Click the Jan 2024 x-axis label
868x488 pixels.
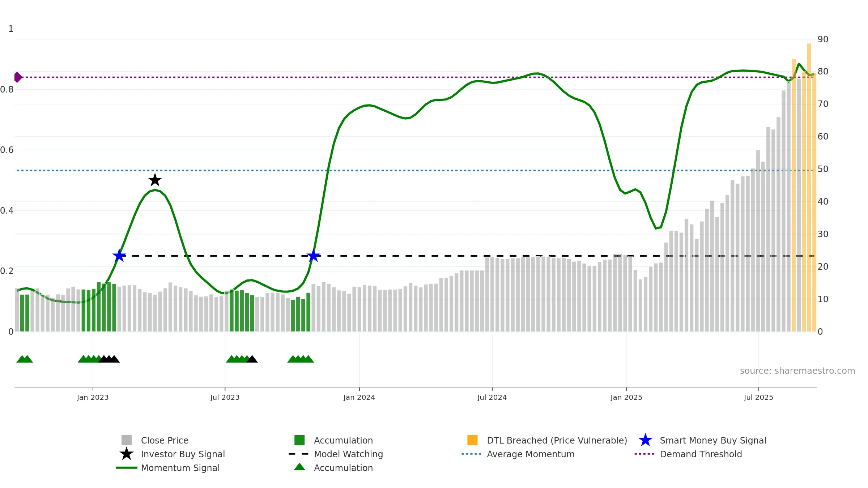pos(359,398)
